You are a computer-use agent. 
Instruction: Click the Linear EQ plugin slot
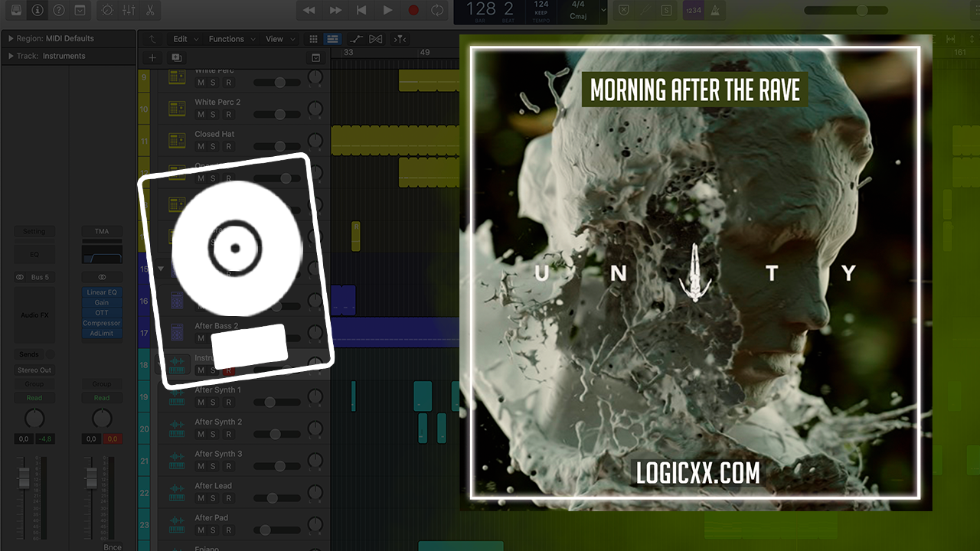(x=102, y=292)
